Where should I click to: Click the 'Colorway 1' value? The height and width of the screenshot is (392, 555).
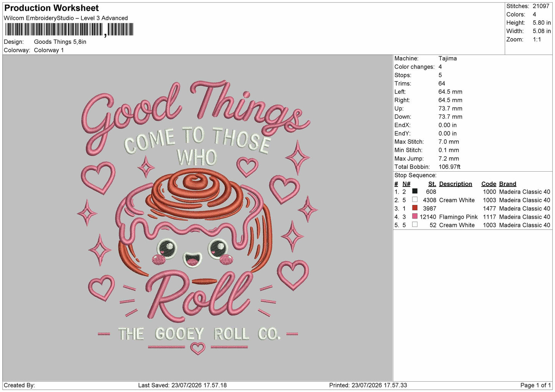pos(49,50)
